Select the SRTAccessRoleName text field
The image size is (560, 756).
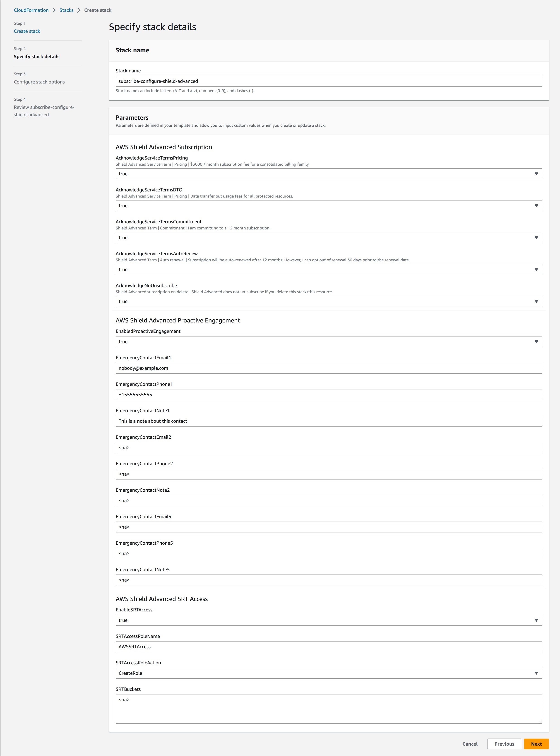329,647
